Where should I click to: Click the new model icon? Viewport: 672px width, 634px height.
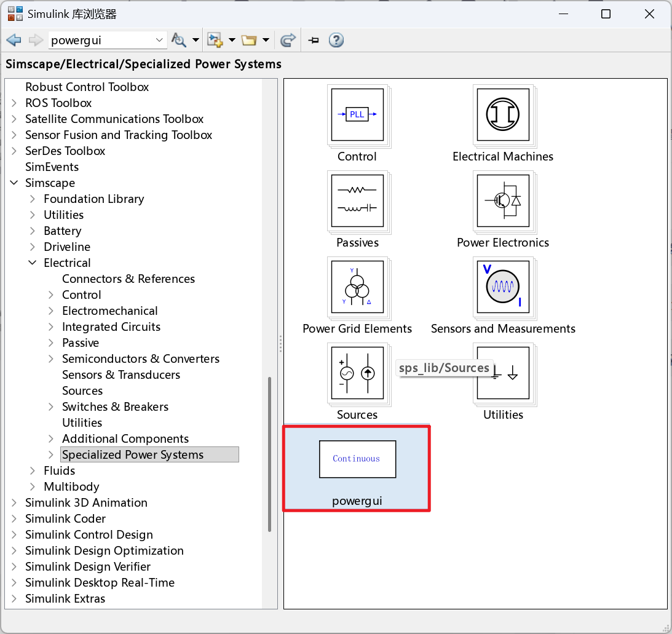tap(215, 41)
